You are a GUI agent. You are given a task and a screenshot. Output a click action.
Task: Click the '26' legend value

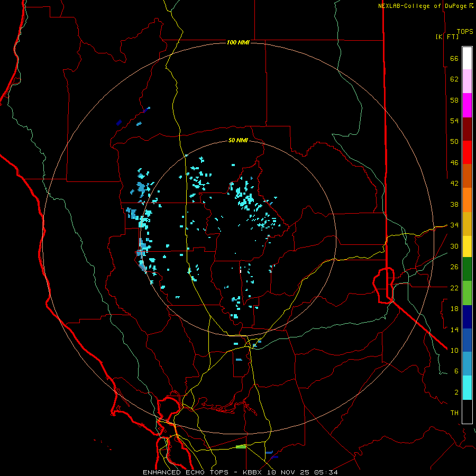coord(454,267)
